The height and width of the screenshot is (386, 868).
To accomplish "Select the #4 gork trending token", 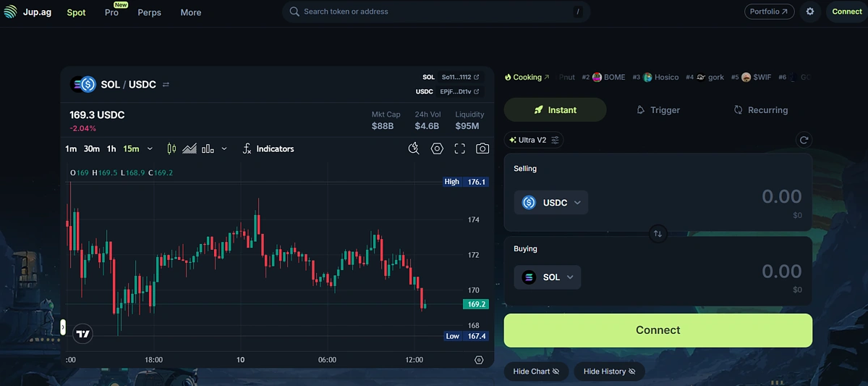I will pos(705,77).
